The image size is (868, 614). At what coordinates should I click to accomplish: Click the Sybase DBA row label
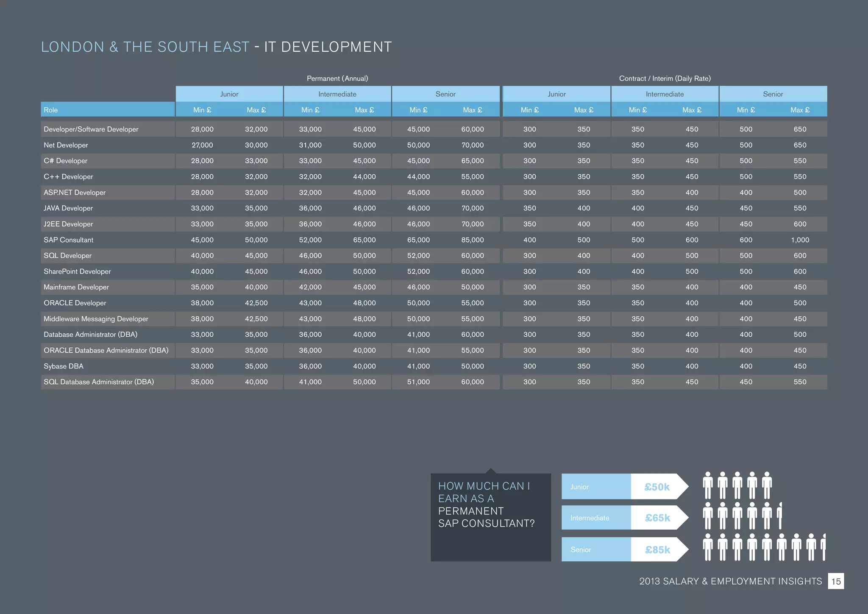tap(64, 366)
